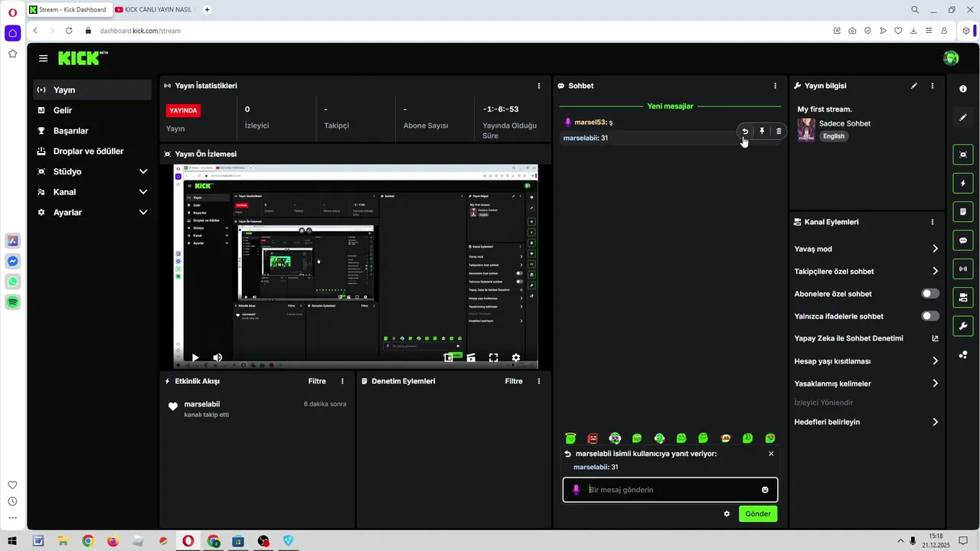Click the purple microphone badge in message box

pos(577,490)
